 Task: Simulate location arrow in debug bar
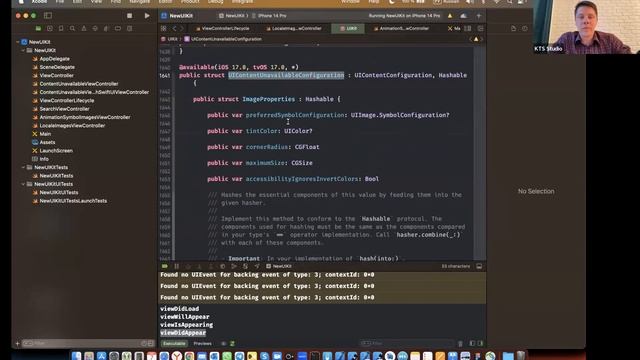[257, 266]
